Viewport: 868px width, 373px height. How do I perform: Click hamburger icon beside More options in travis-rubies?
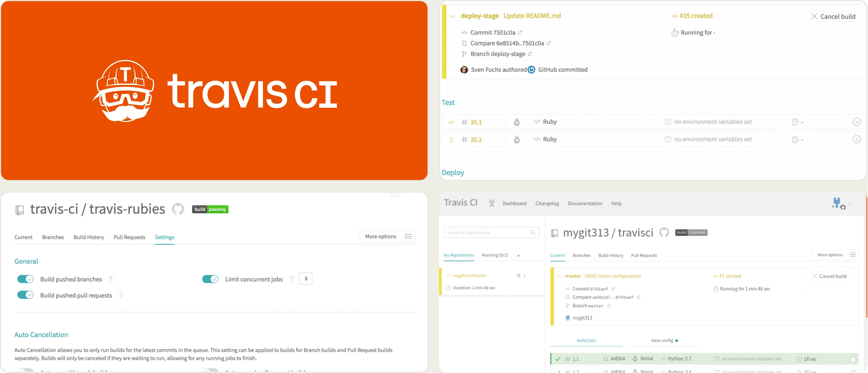click(408, 236)
